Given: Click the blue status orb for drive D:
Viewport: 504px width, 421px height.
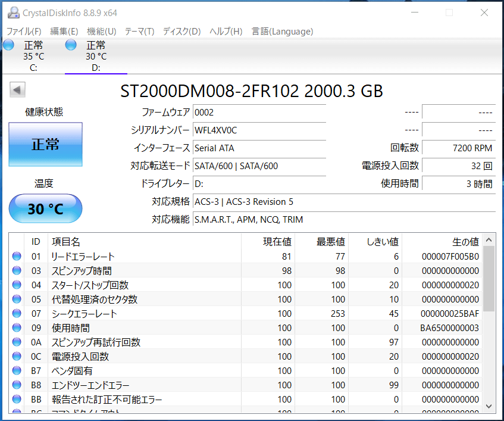Looking at the screenshot, I should point(71,45).
